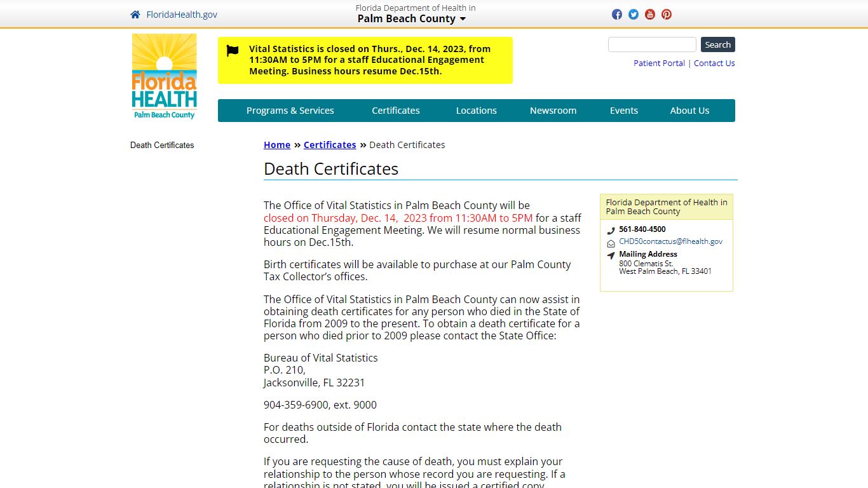Open the Certificates menu
Viewport: 868px width, 488px height.
coord(396,111)
